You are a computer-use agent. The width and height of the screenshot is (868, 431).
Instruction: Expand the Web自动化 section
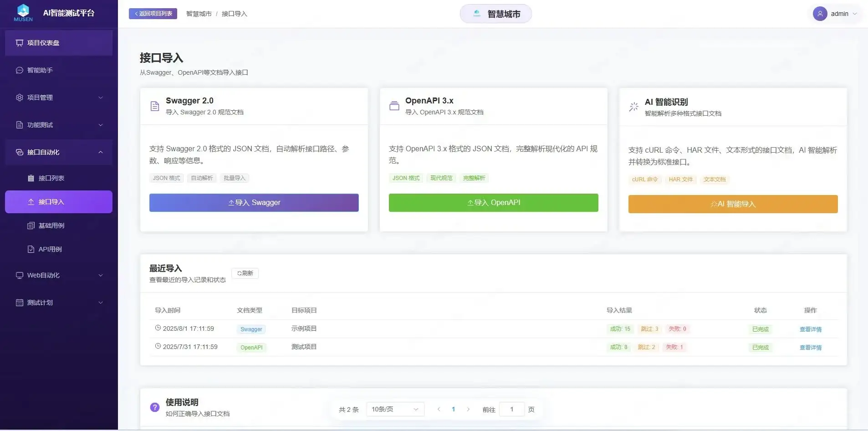coord(58,275)
